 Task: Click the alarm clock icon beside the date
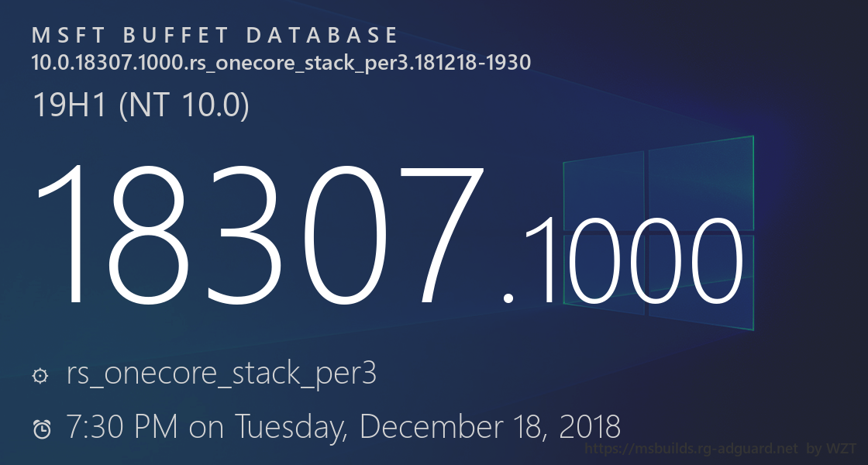pyautogui.click(x=42, y=428)
